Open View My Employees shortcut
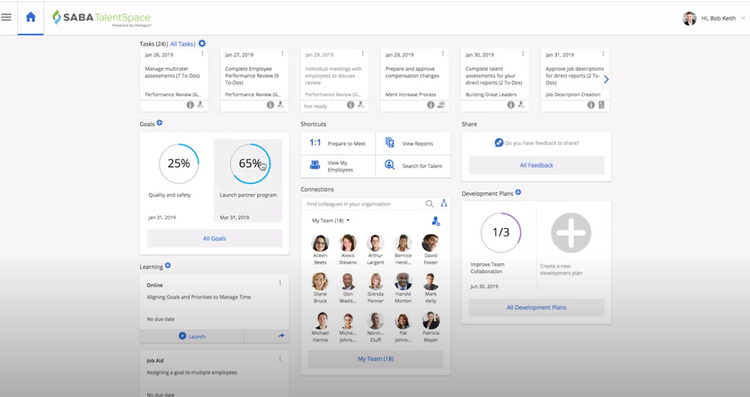The image size is (750, 397). click(x=338, y=166)
